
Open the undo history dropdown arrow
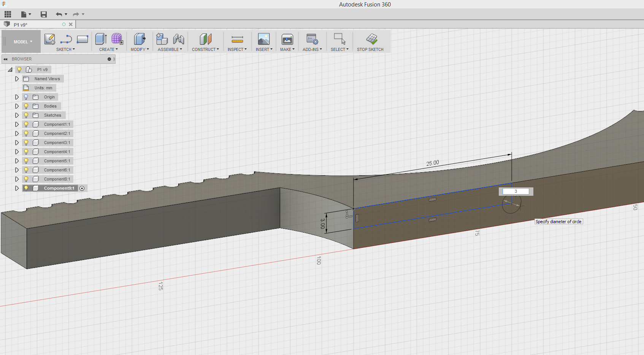(66, 14)
